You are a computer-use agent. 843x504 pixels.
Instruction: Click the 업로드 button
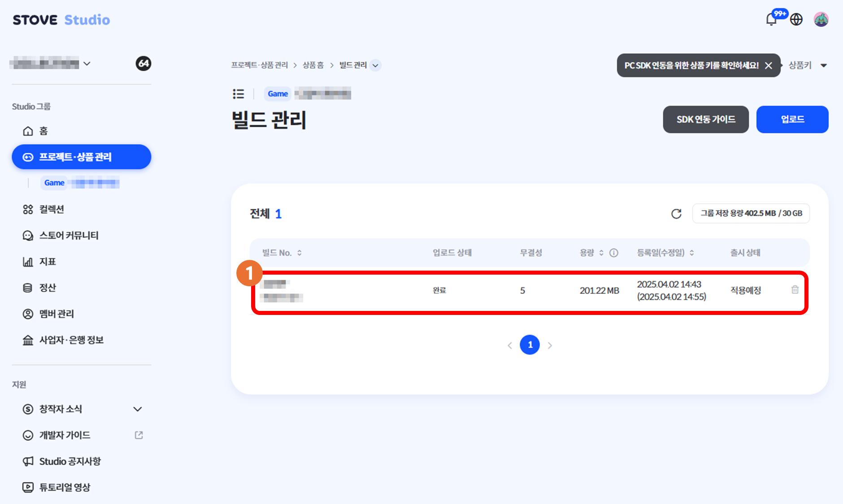(x=792, y=119)
